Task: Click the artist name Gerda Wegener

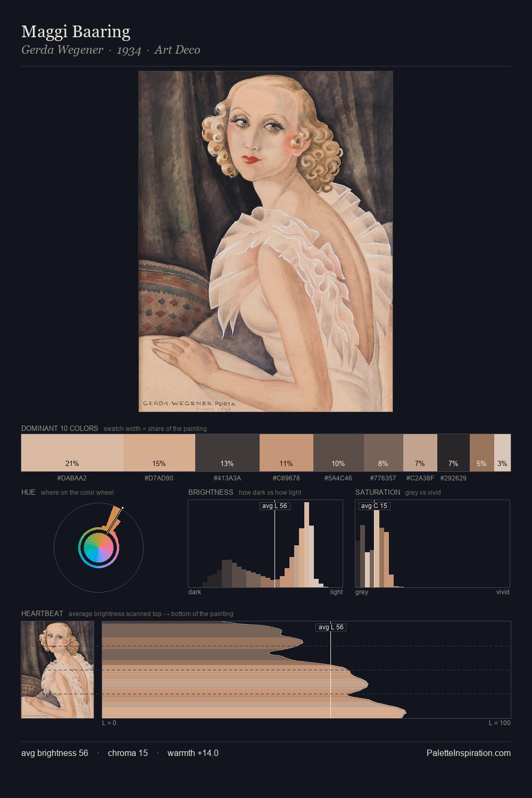Action: click(62, 50)
